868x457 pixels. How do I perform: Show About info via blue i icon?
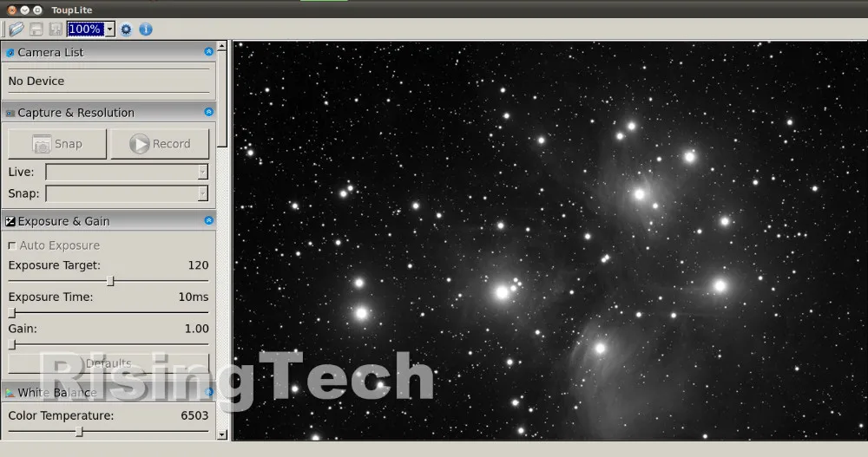[146, 29]
